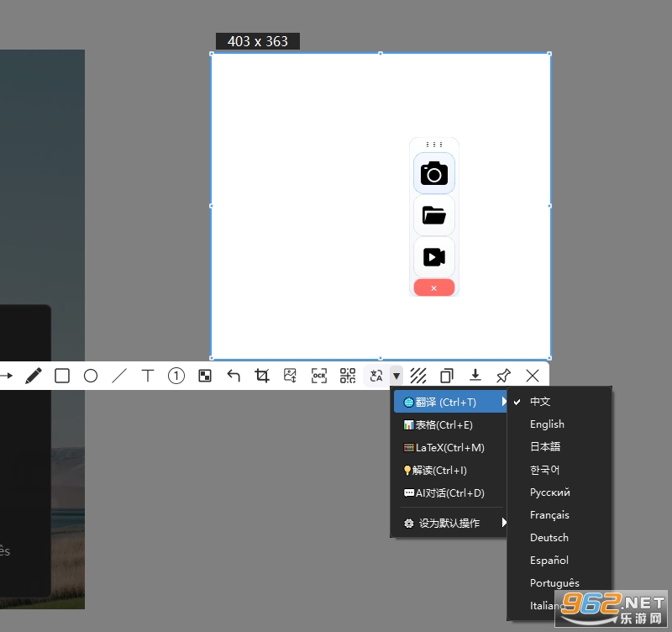Image resolution: width=672 pixels, height=632 pixels.
Task: Select the pencil freehand tool
Action: coord(34,376)
